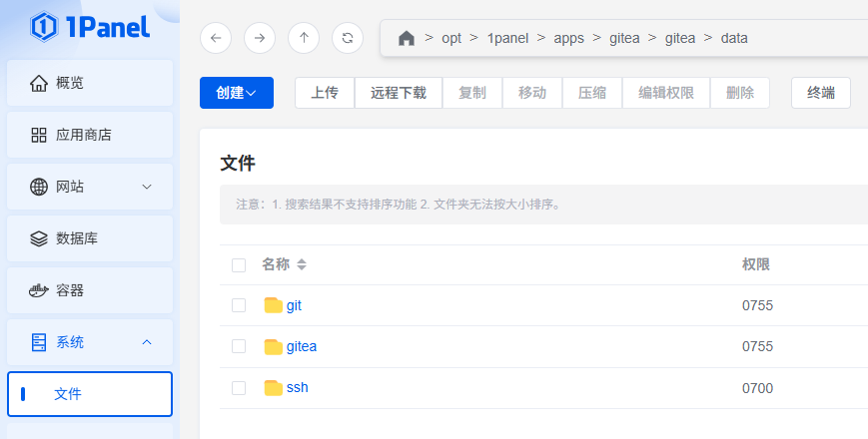Expand the 网站 menu chevron

[x=147, y=187]
